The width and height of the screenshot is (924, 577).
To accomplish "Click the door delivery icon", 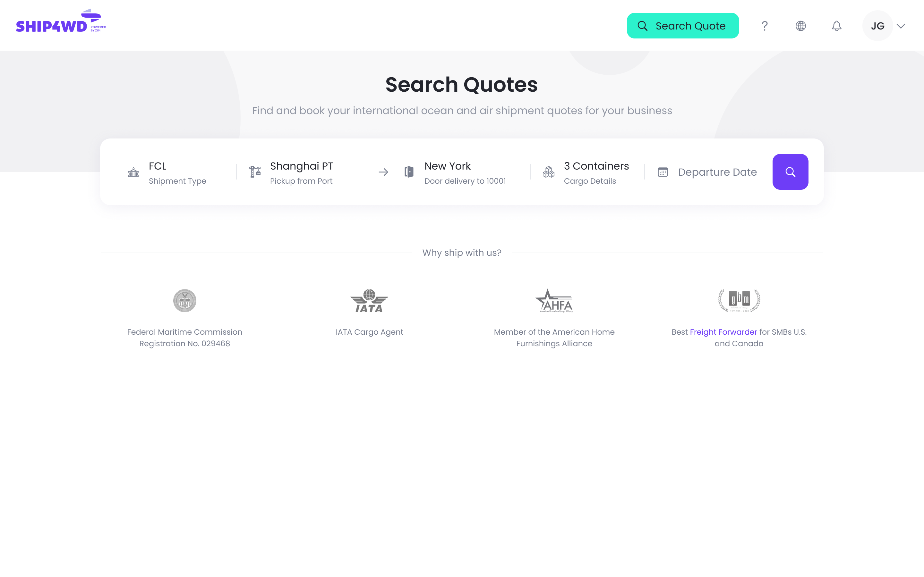I will point(409,172).
